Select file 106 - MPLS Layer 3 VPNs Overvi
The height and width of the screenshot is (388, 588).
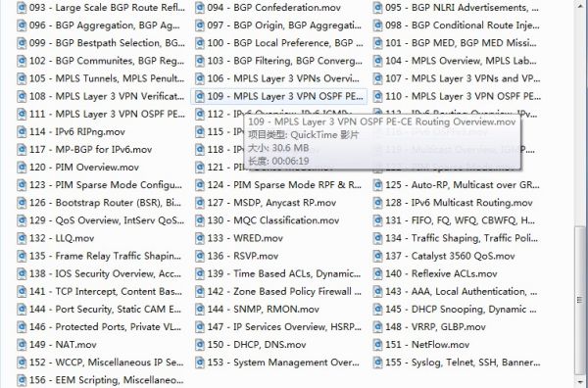(277, 78)
